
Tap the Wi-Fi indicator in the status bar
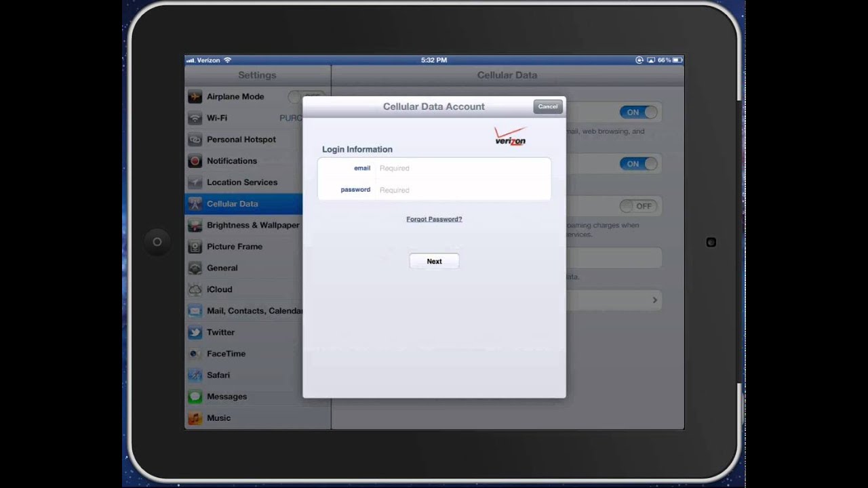coord(227,60)
